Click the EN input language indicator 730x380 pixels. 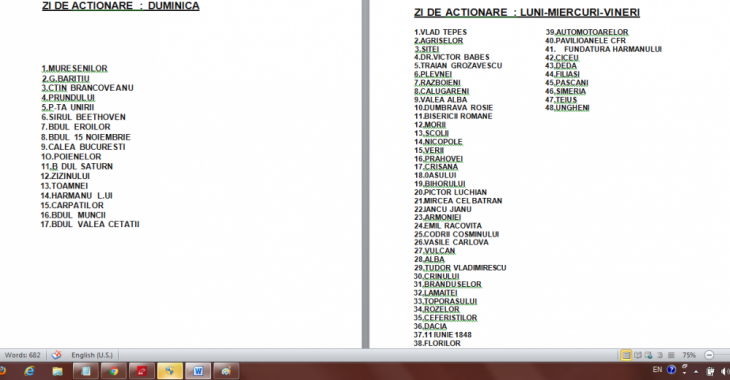click(x=657, y=370)
